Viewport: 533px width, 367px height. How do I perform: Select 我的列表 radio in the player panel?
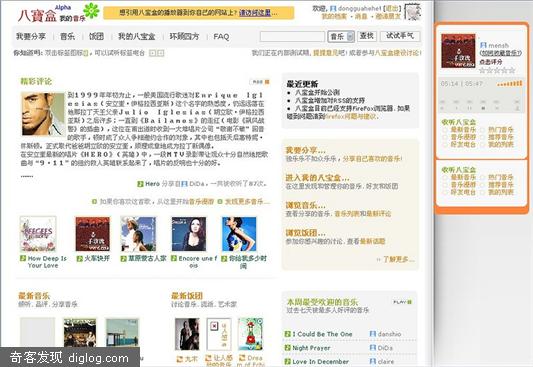tap(482, 145)
